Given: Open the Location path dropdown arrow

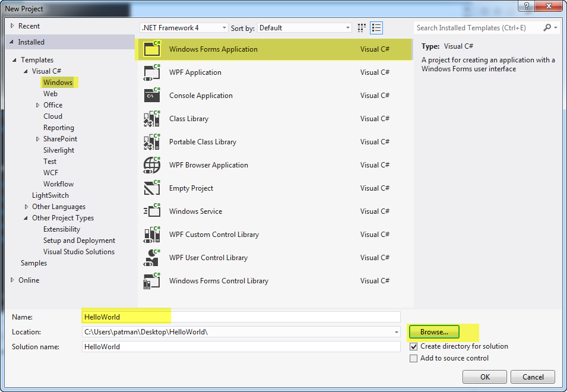Looking at the screenshot, I should pos(397,332).
